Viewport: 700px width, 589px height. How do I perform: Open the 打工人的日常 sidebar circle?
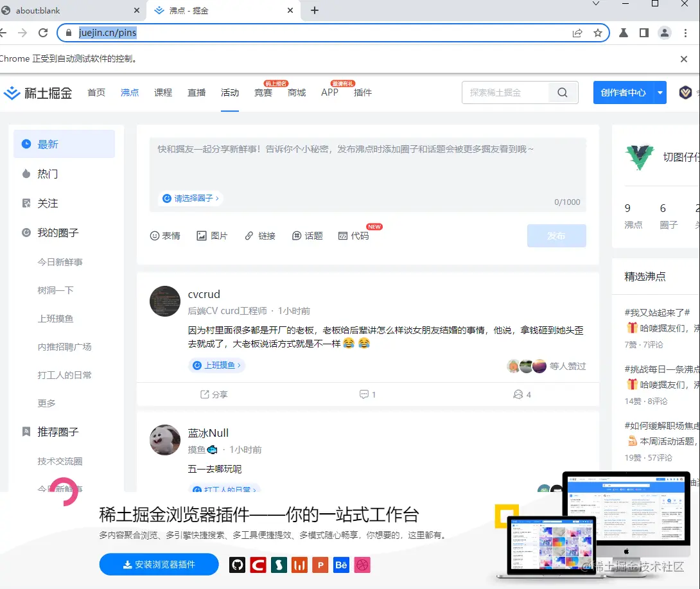[x=64, y=375]
